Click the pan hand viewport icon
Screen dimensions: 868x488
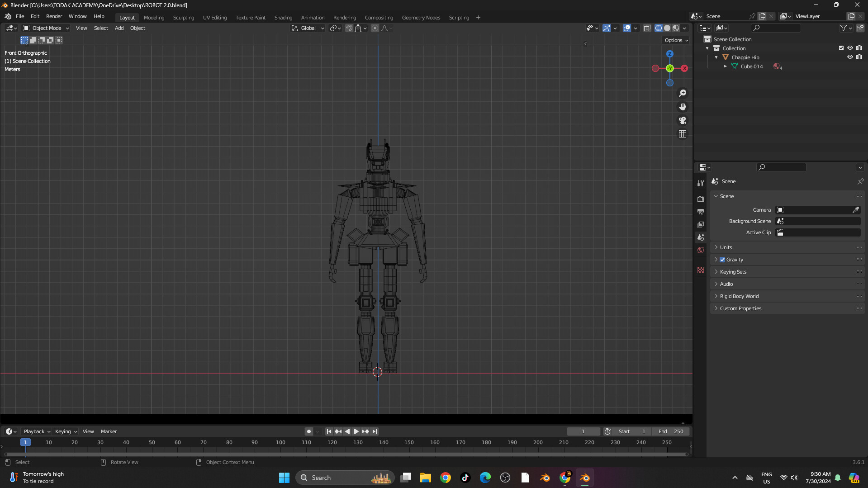click(682, 107)
